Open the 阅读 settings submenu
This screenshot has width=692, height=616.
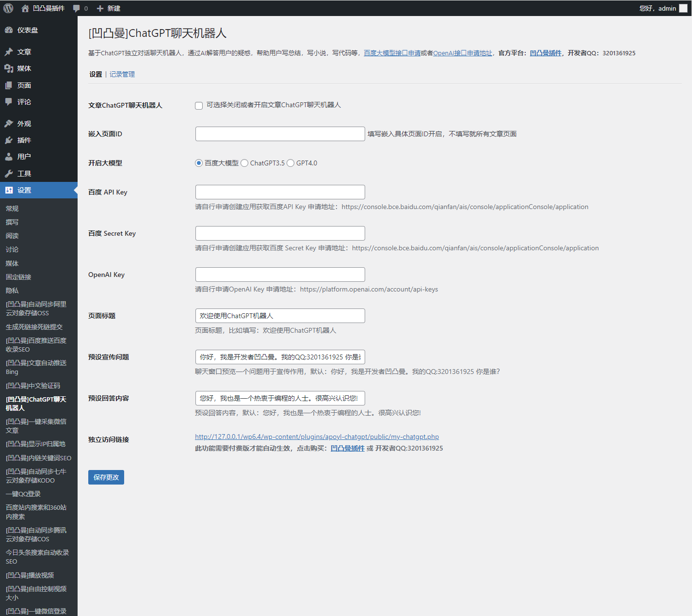click(12, 236)
